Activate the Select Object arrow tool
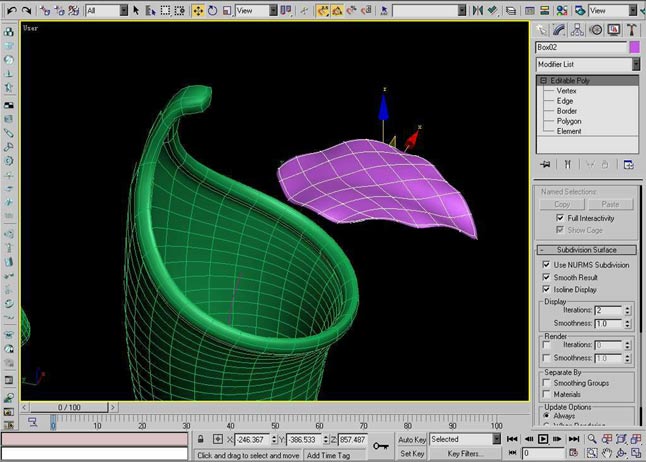The image size is (646, 462). [x=136, y=10]
